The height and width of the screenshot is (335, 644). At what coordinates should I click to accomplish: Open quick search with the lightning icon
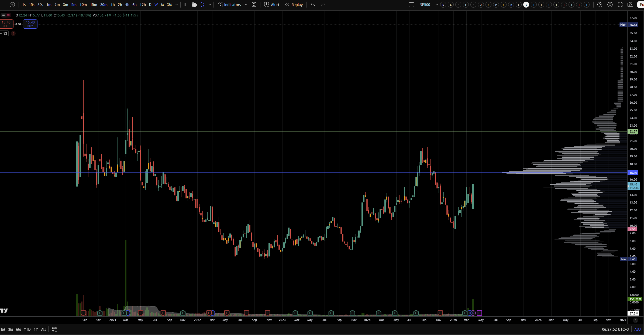(600, 5)
